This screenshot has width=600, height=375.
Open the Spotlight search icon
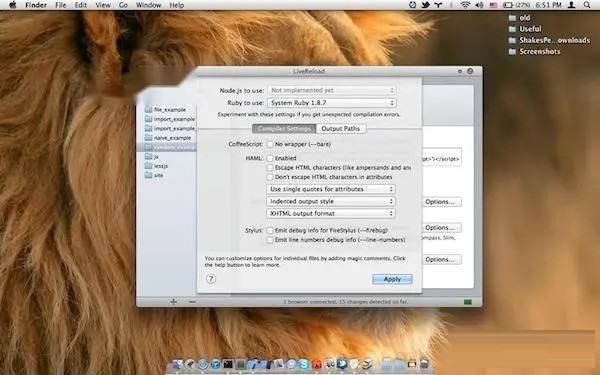click(x=587, y=5)
